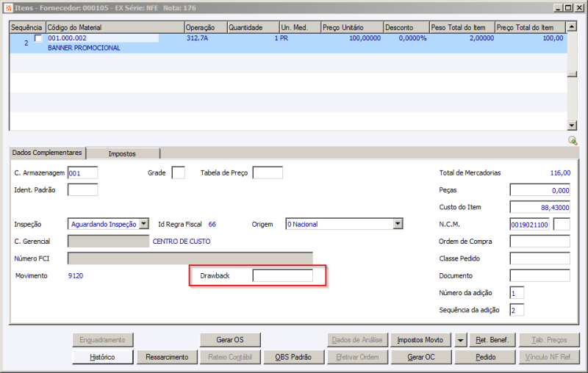
Task: Click the Ordem de Compra field
Action: 540,242
